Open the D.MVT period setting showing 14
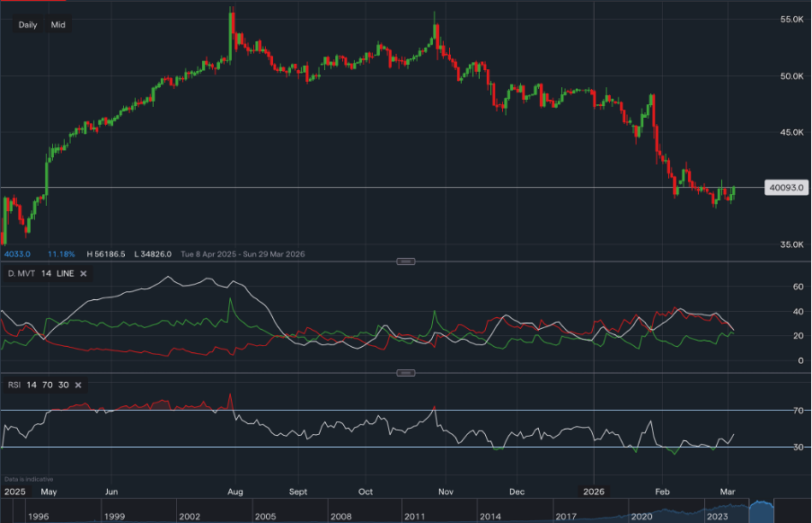The width and height of the screenshot is (812, 523). click(x=45, y=274)
